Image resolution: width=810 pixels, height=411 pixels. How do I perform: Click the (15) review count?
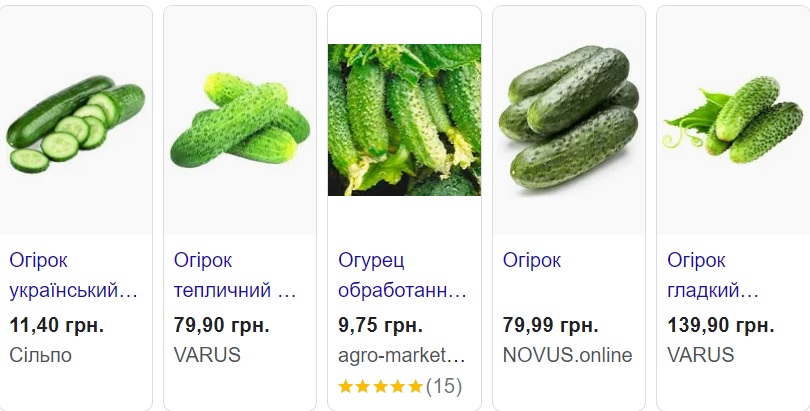(x=444, y=386)
